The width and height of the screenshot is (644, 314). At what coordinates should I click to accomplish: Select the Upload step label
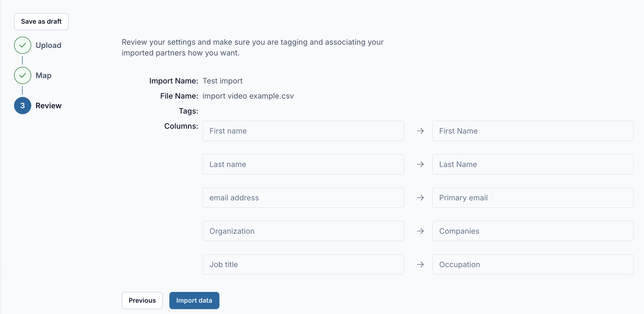tap(48, 45)
